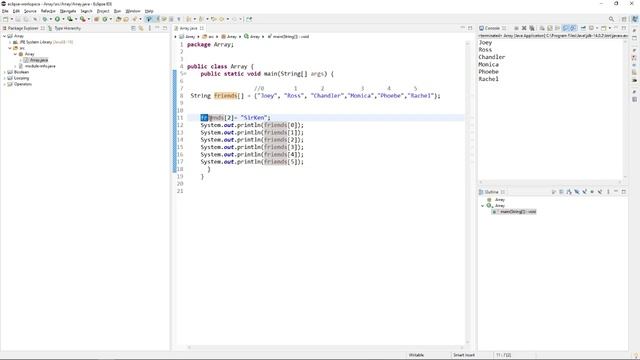
Task: Click Pin Console icon
Action: [x=583, y=28]
